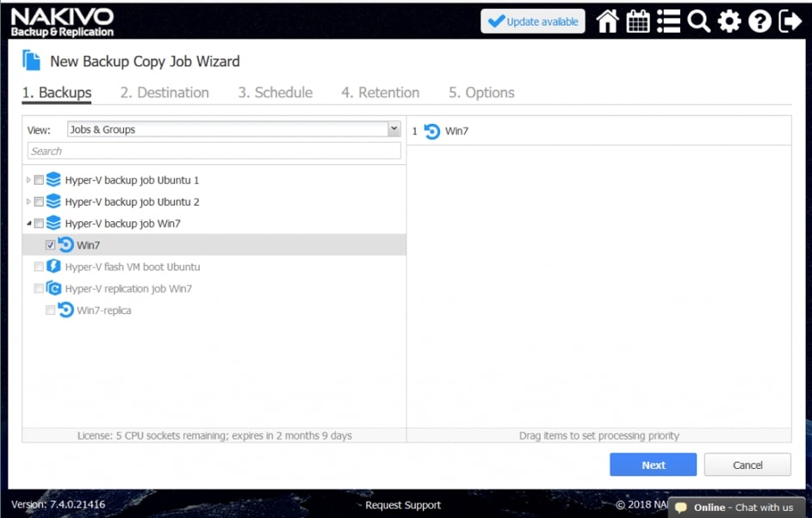The height and width of the screenshot is (518, 812).
Task: Check Hyper-V backup job Ubuntu 1 checkbox
Action: [39, 181]
